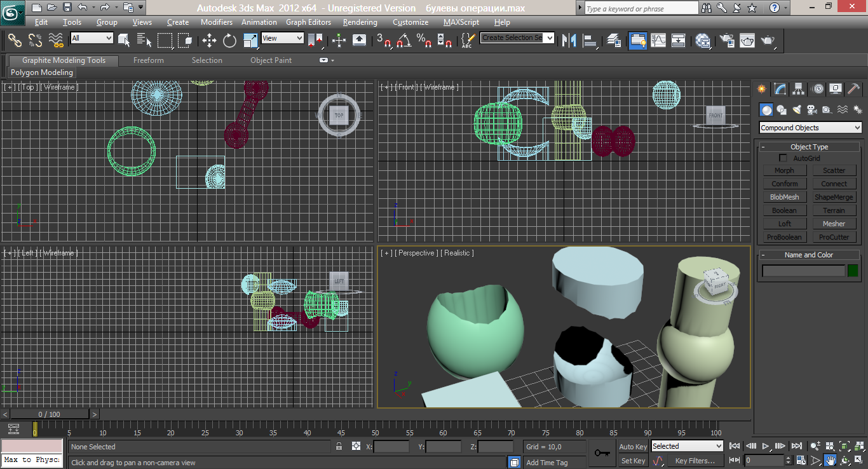
Task: Switch to the Object Paint ribbon tab
Action: point(271,60)
